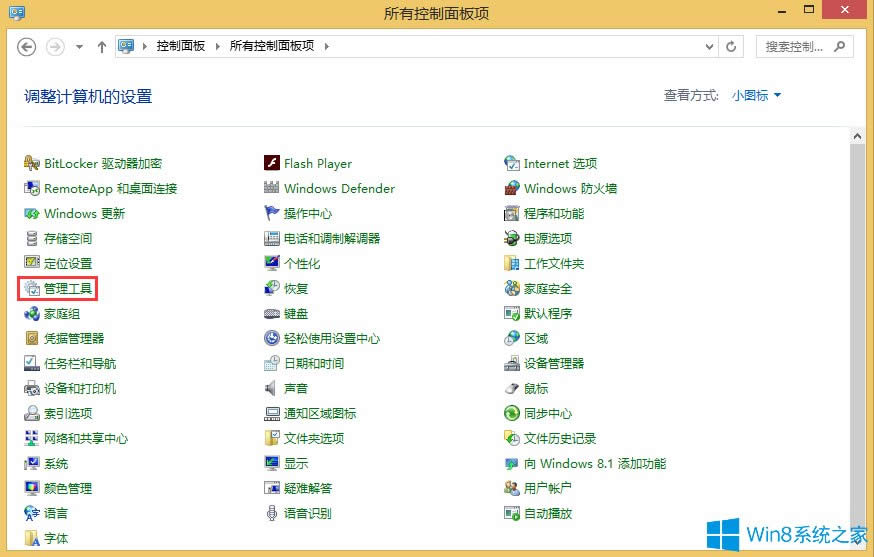Image resolution: width=874 pixels, height=557 pixels.
Task: Select 控制面板 in the address breadcrumb
Action: click(181, 47)
